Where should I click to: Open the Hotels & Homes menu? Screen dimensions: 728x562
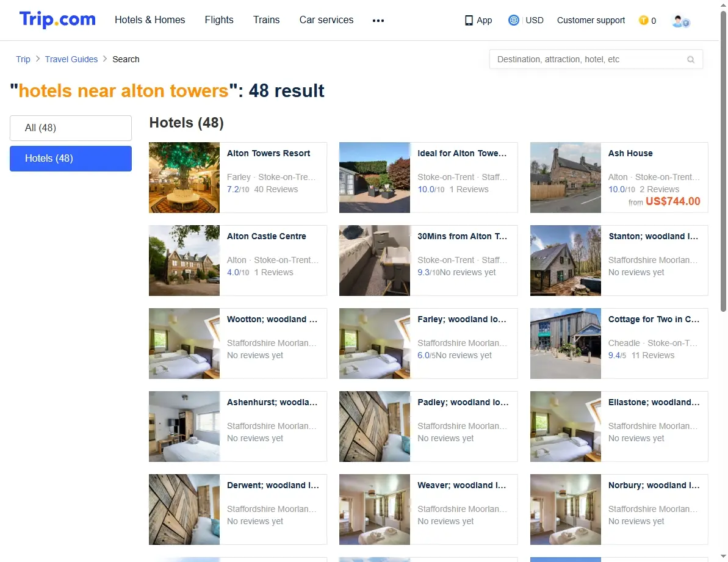[x=150, y=20]
